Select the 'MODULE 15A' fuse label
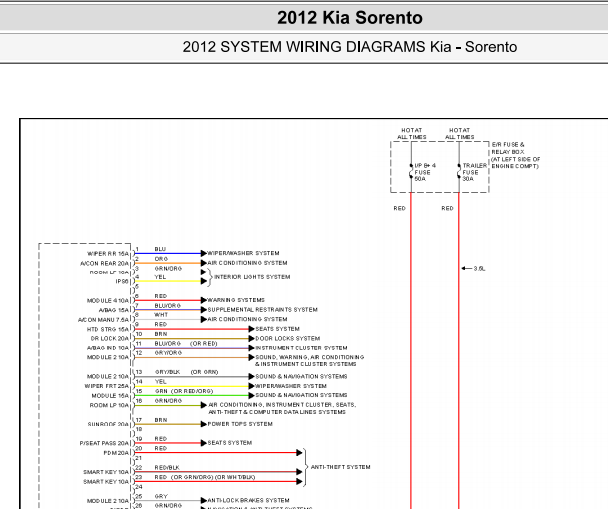608x509 pixels. click(x=110, y=396)
